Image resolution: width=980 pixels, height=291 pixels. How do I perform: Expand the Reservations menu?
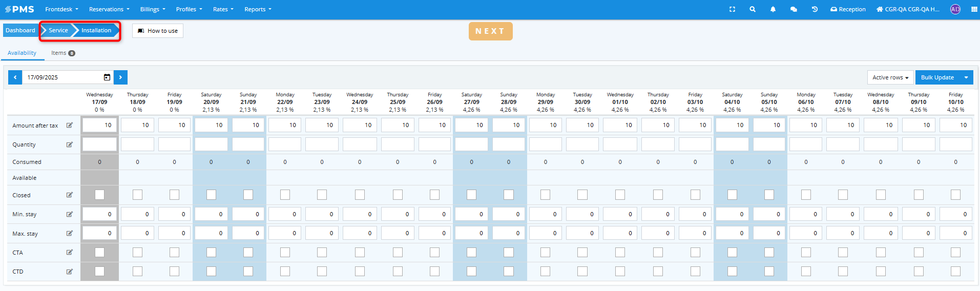pos(109,9)
